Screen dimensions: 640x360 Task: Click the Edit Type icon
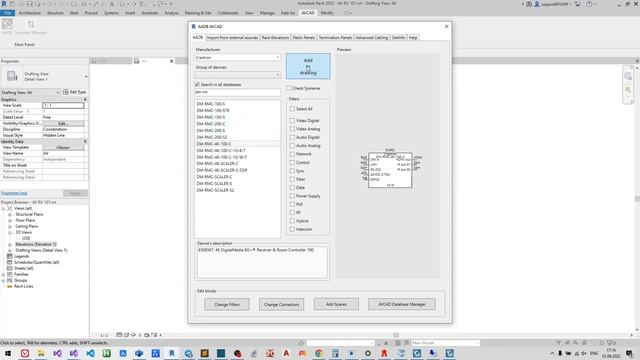tap(66, 92)
